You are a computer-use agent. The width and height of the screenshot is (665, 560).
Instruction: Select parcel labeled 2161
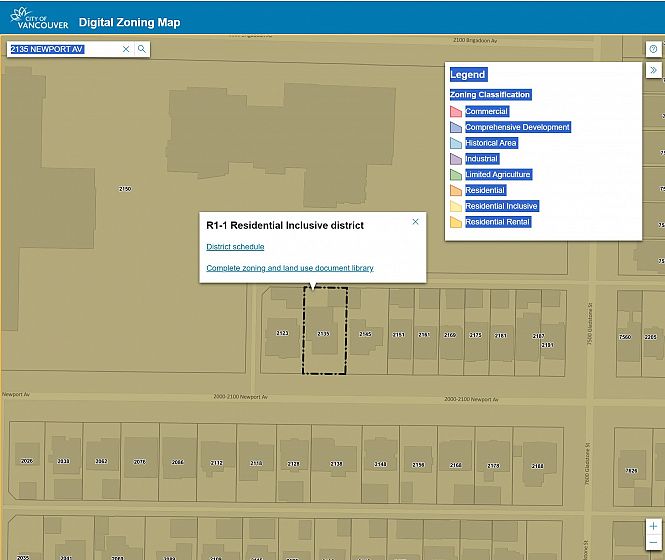pyautogui.click(x=426, y=332)
